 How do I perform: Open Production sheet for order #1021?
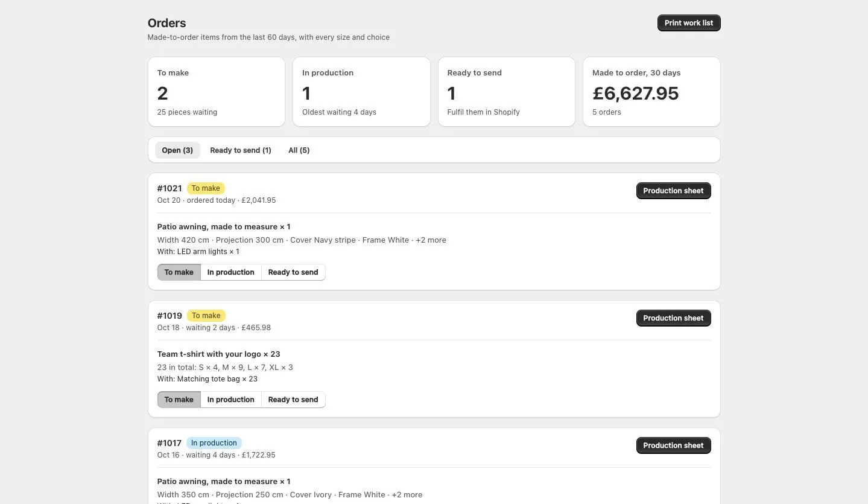point(673,191)
